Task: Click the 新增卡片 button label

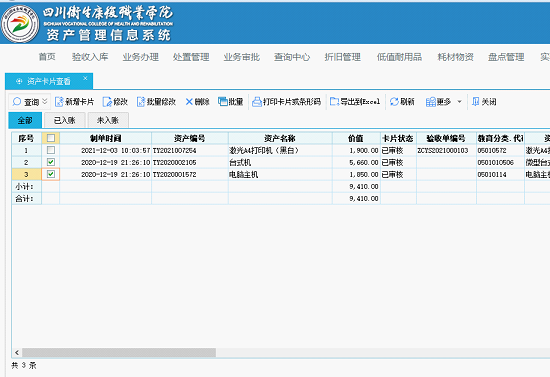Action: point(80,102)
